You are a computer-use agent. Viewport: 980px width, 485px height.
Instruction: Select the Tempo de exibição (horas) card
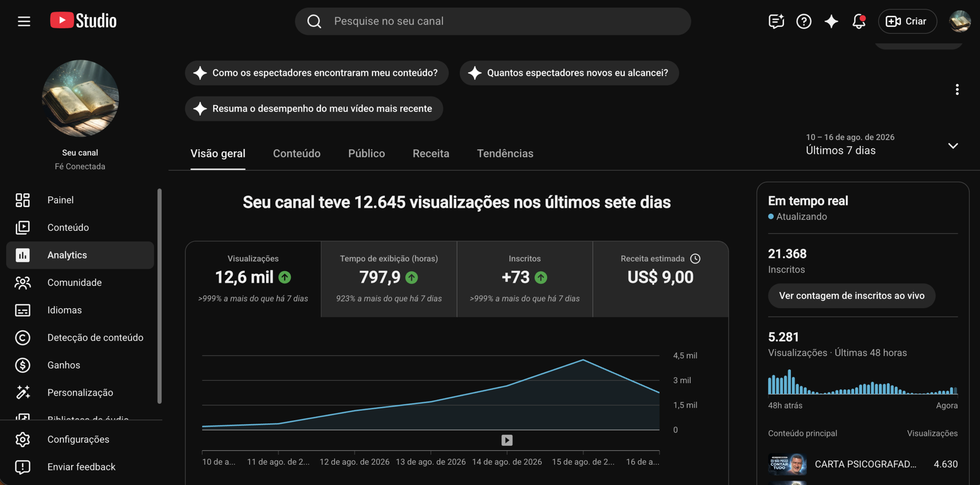[389, 279]
